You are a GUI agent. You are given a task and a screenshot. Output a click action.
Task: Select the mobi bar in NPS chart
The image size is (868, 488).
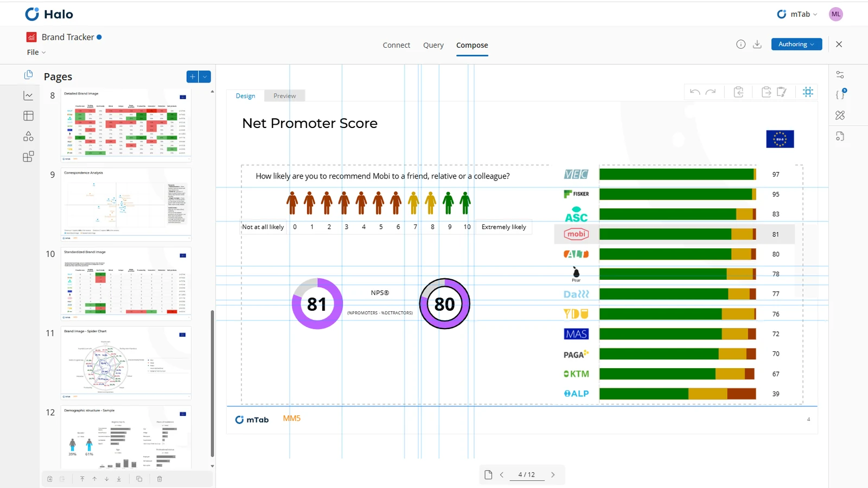[x=678, y=234]
